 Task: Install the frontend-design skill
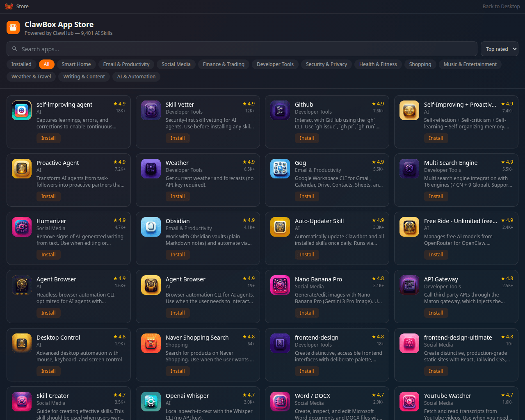307,371
